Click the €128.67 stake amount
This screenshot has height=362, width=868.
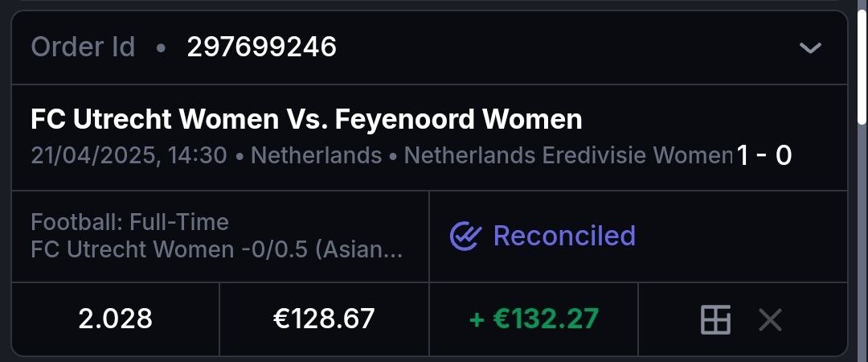pos(324,319)
